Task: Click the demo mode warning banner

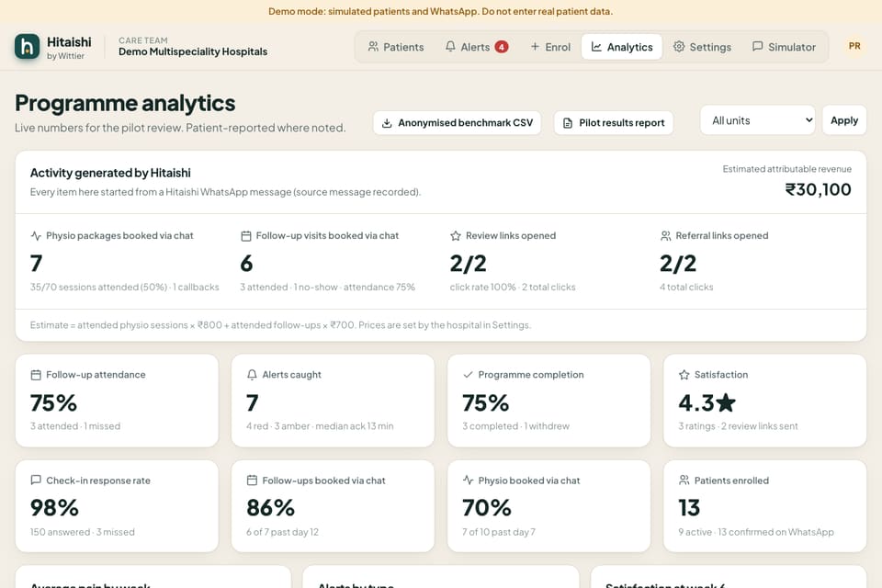Action: pos(441,11)
